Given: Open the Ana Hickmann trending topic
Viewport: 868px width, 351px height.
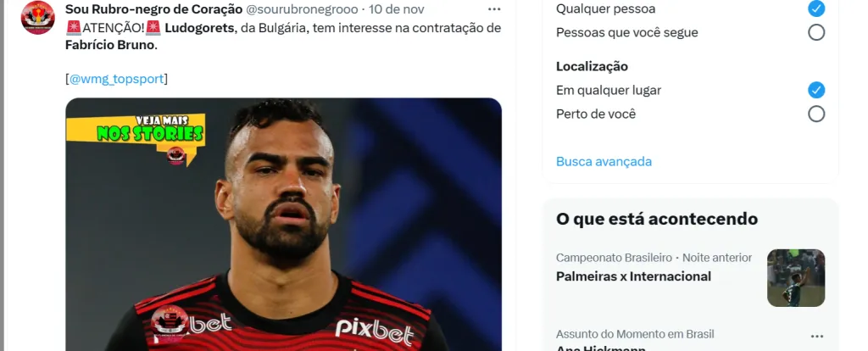Looking at the screenshot, I should pos(601,348).
